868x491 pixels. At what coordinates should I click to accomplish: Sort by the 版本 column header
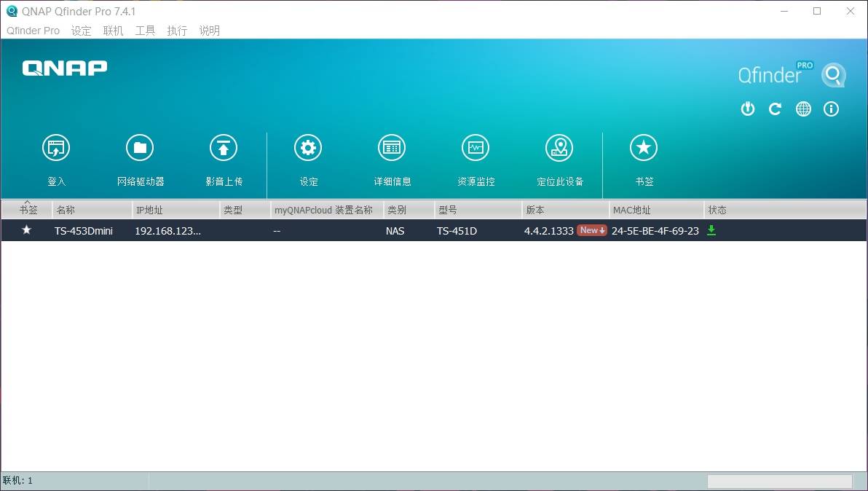coord(565,210)
